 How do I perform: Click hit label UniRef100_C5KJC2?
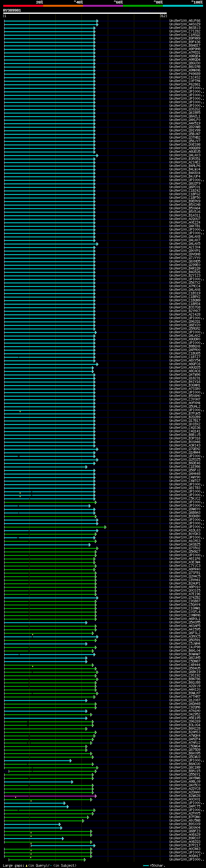point(185,498)
